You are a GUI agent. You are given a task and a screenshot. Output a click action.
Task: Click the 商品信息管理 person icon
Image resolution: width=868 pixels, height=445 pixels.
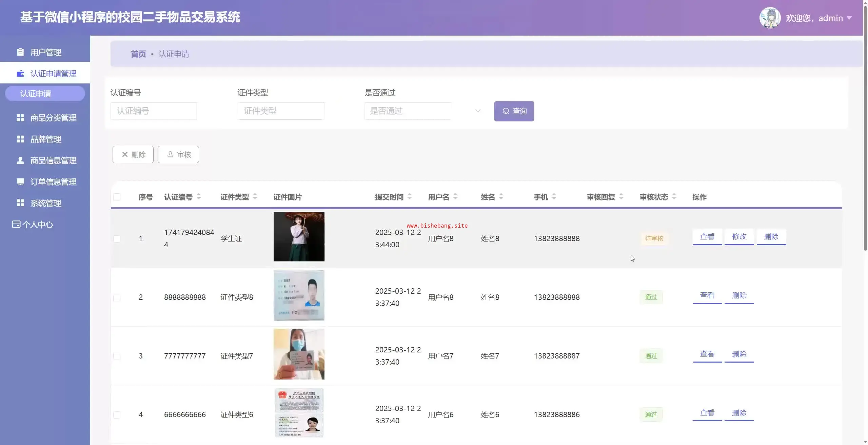pyautogui.click(x=20, y=160)
